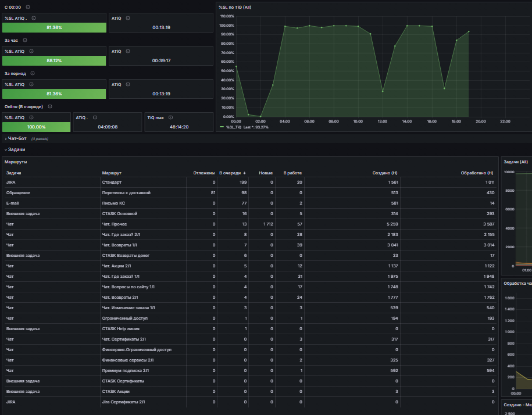Open %SL по TIQ (All) panel title menu
532x415 pixels.
tap(235, 7)
